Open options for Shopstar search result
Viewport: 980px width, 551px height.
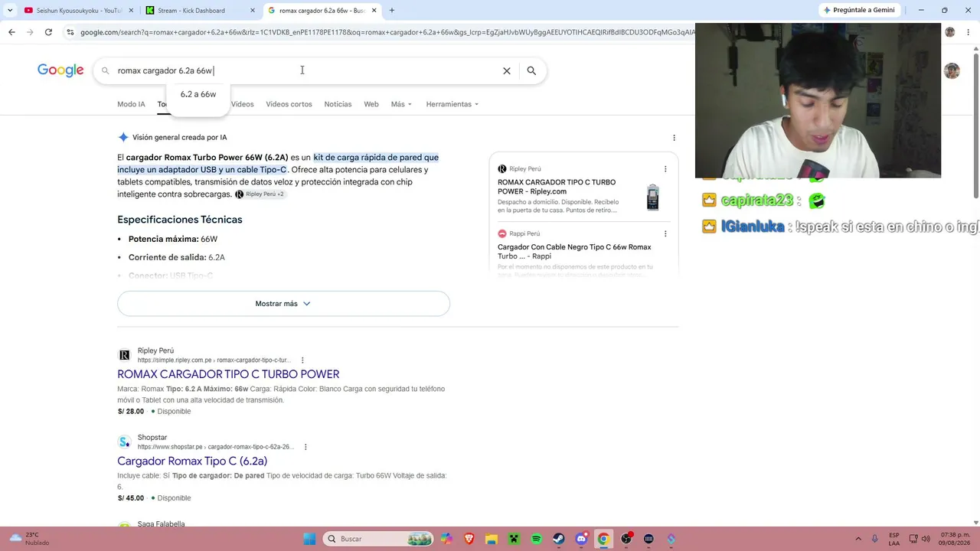tap(305, 447)
